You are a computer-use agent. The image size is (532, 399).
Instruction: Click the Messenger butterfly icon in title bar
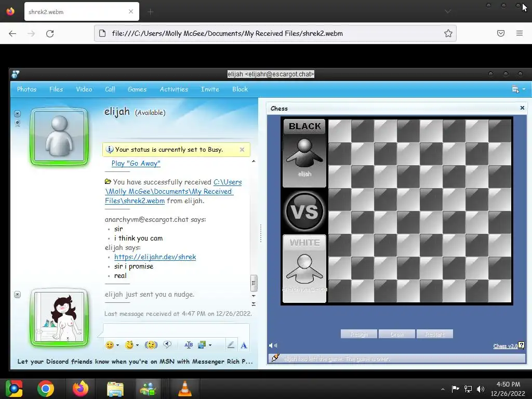[x=15, y=74]
